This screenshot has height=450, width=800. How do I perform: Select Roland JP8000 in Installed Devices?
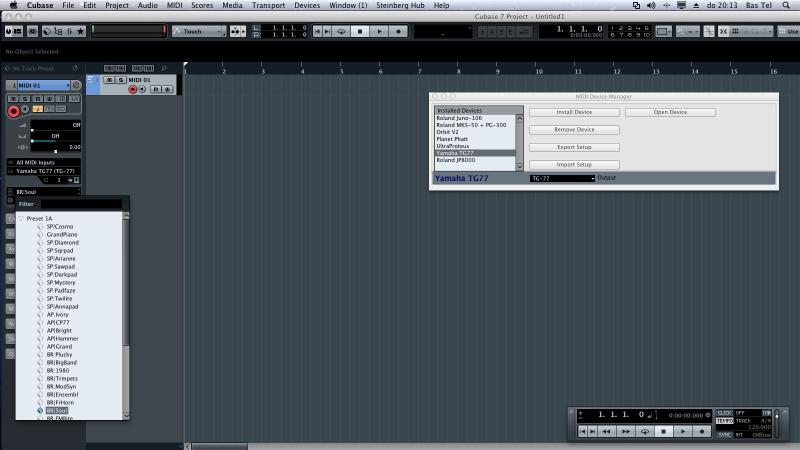(456, 160)
